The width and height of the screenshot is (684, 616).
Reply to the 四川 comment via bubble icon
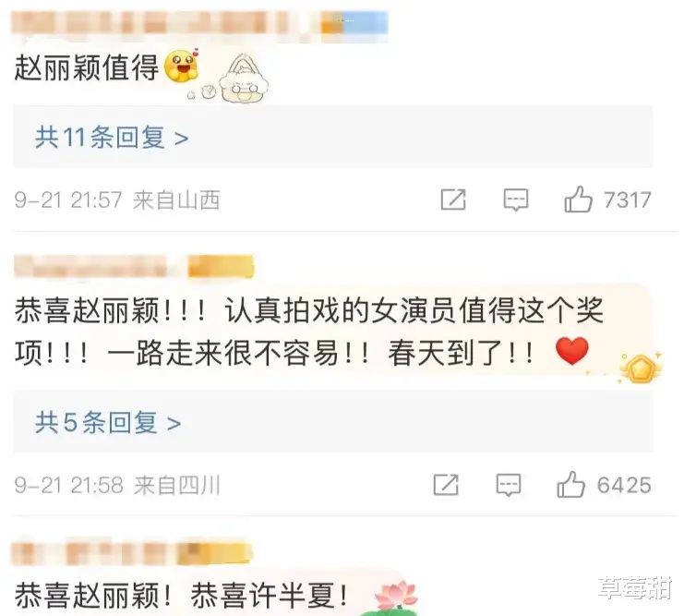[x=509, y=485]
